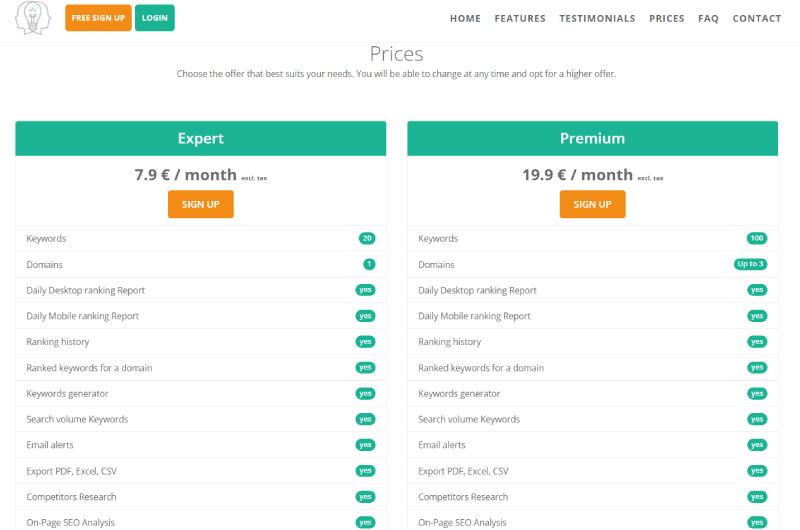This screenshot has height=530, width=800.
Task: Click the Expert plan header
Action: 201,138
